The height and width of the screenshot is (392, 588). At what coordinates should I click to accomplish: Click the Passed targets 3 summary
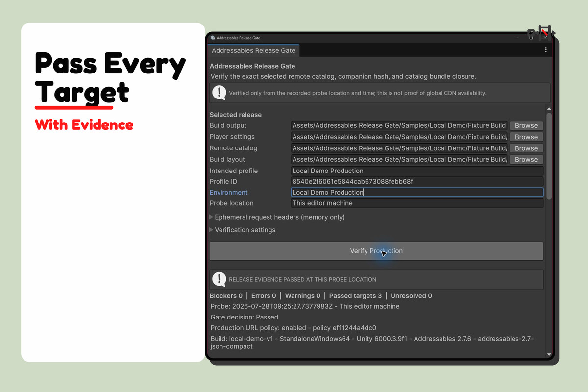(x=355, y=296)
